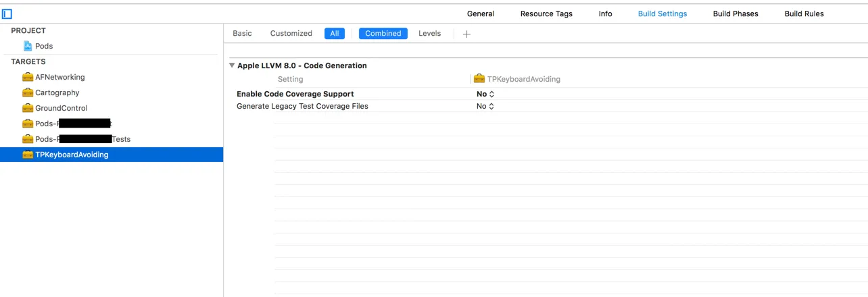The height and width of the screenshot is (297, 868).
Task: Click the GroundControl target toolbox icon
Action: (28, 108)
